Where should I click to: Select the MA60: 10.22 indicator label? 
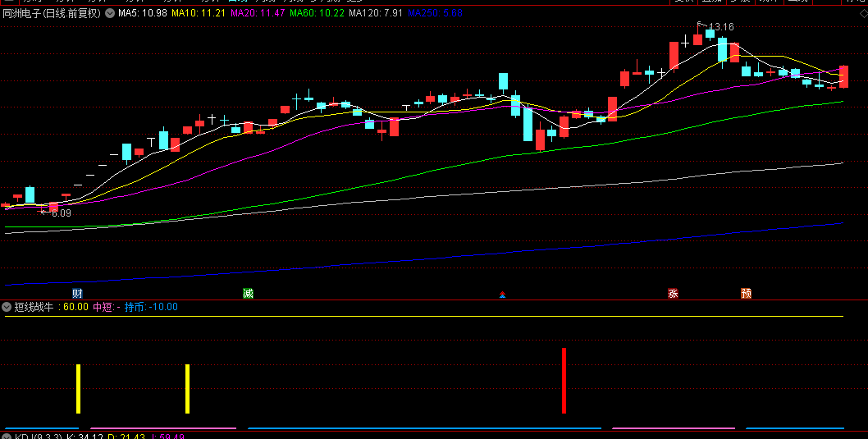[318, 13]
